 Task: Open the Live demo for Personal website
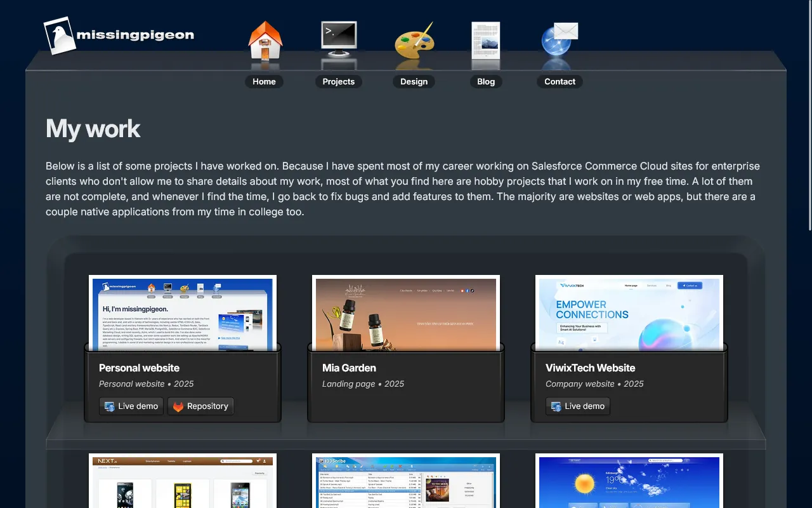131,406
